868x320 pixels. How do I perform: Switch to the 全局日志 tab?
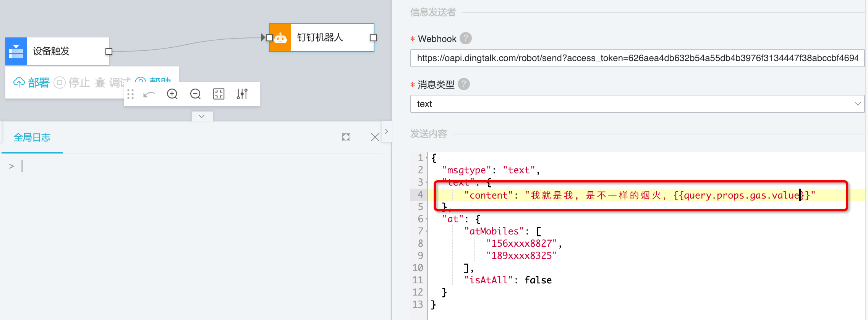coord(32,137)
